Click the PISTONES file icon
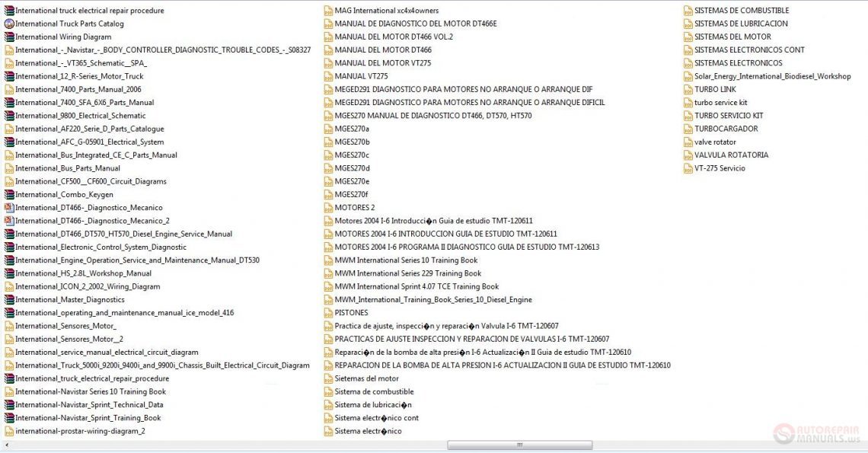The width and height of the screenshot is (868, 453). pos(327,312)
